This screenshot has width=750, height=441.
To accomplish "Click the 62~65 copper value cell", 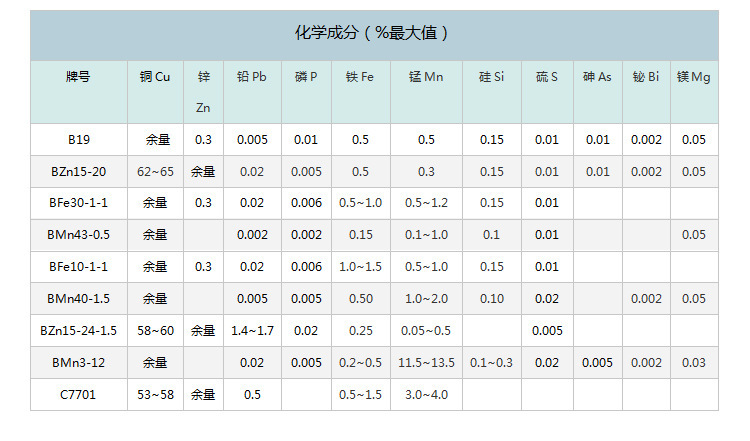I will (x=155, y=171).
